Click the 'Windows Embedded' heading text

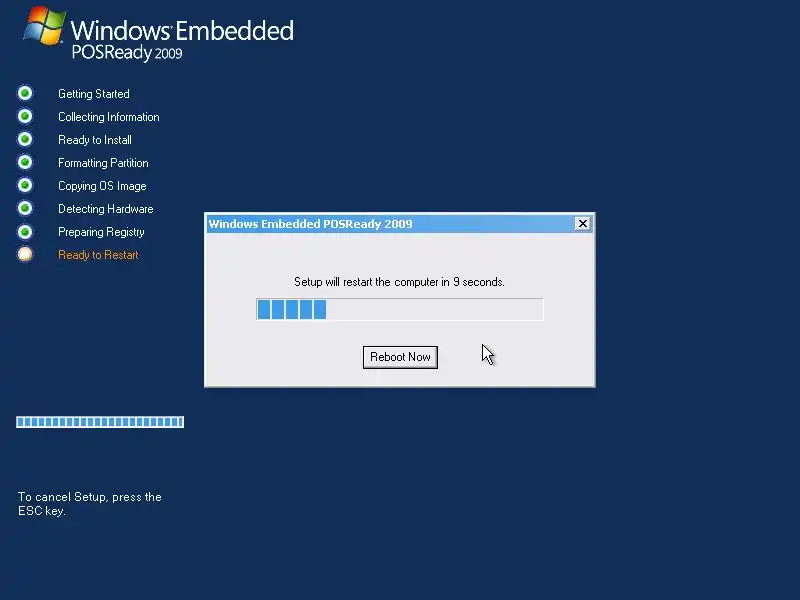pos(182,31)
